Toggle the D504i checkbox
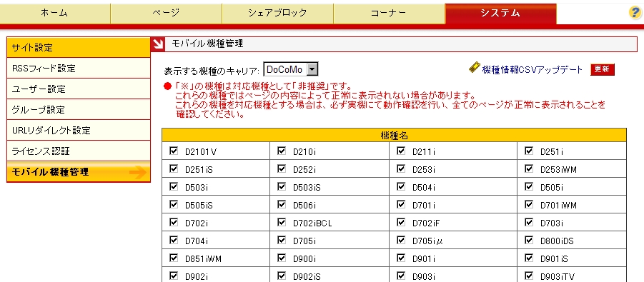 click(x=401, y=187)
